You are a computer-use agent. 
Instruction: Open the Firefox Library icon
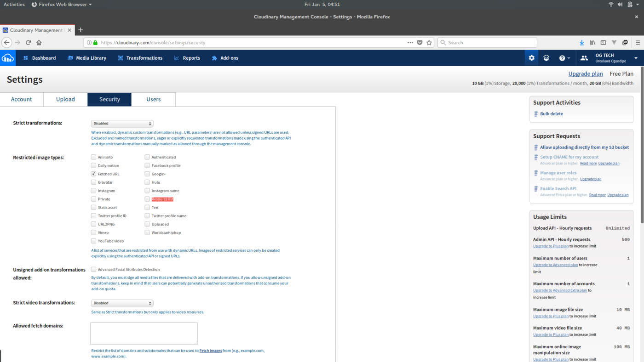click(592, 42)
